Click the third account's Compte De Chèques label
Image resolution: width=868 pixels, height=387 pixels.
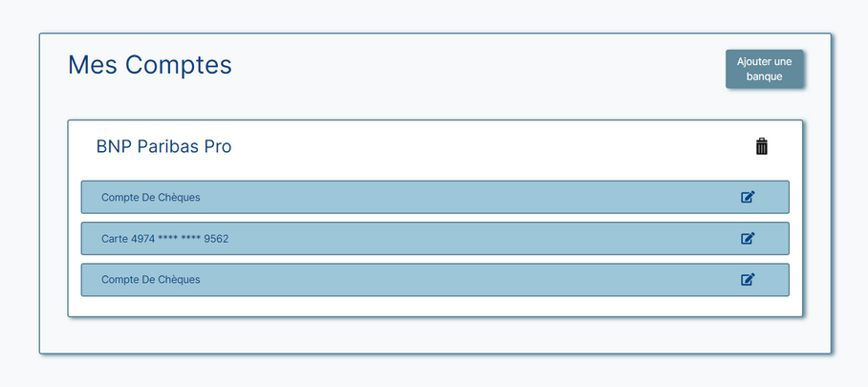151,280
